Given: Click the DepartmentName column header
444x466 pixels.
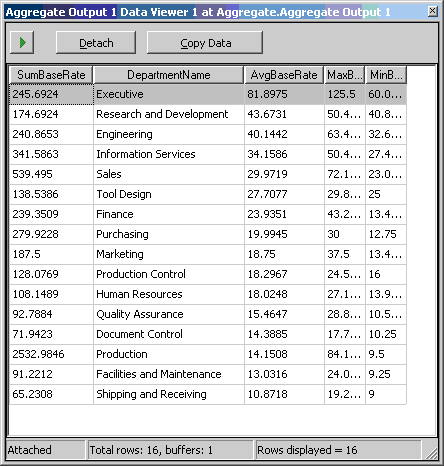Looking at the screenshot, I should (169, 75).
